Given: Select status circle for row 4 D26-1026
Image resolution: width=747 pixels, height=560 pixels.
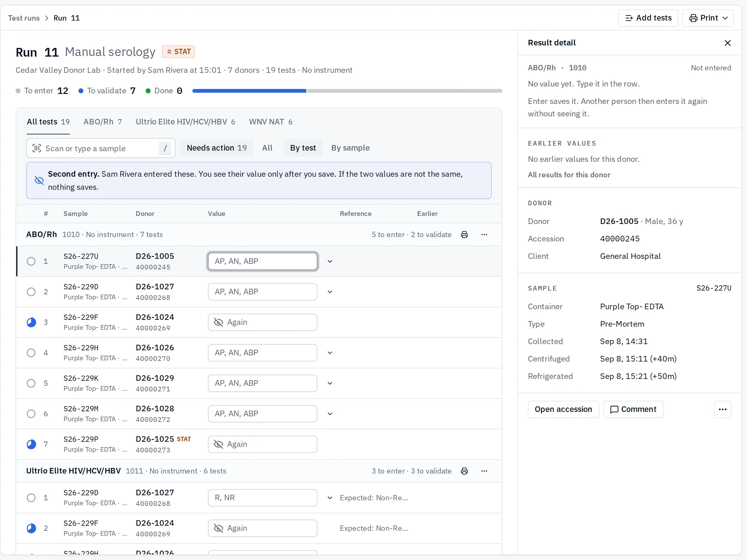Looking at the screenshot, I should click(x=31, y=353).
